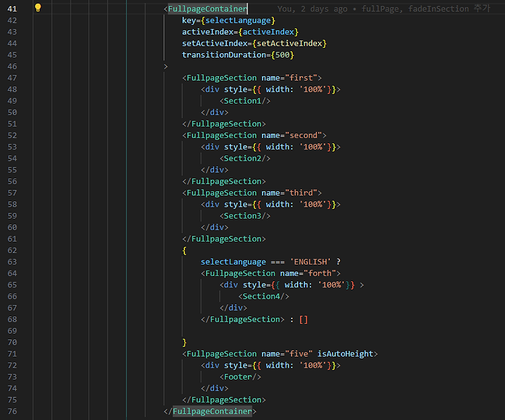Image resolution: width=505 pixels, height=420 pixels.
Task: Click the Section1 component tag
Action: (245, 101)
